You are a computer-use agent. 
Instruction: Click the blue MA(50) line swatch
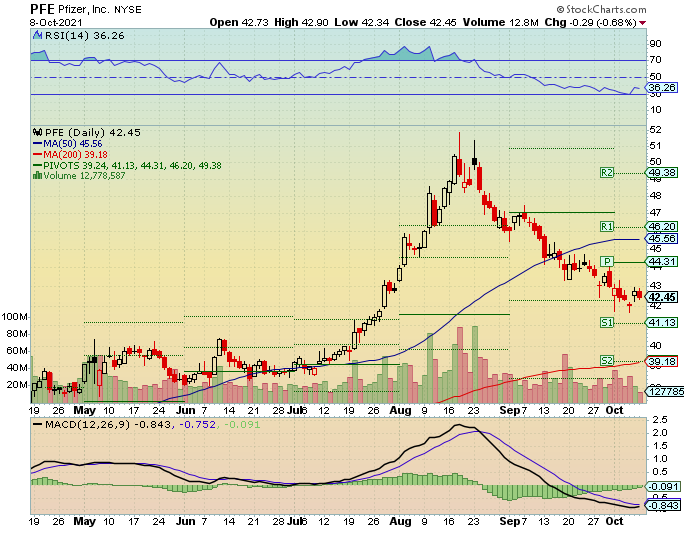click(38, 144)
